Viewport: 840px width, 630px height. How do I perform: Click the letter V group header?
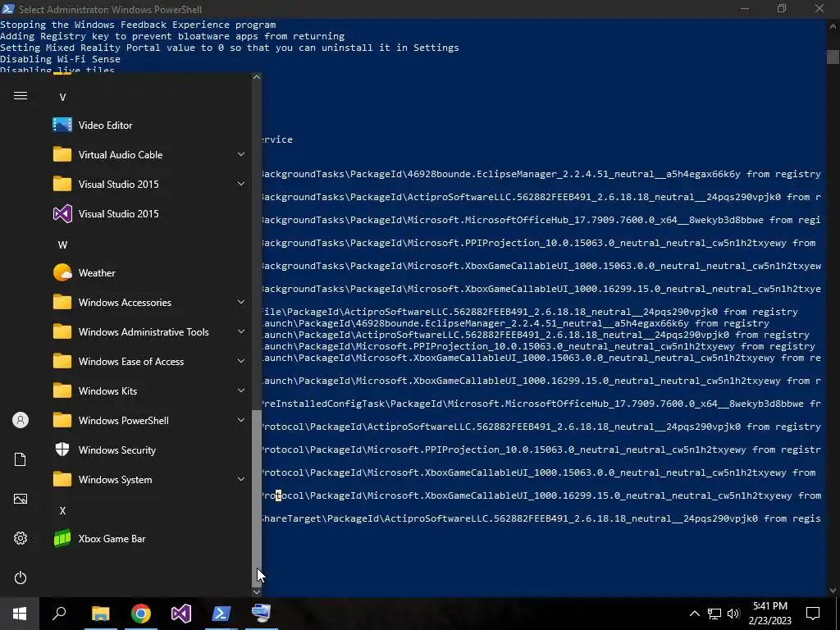coord(62,98)
